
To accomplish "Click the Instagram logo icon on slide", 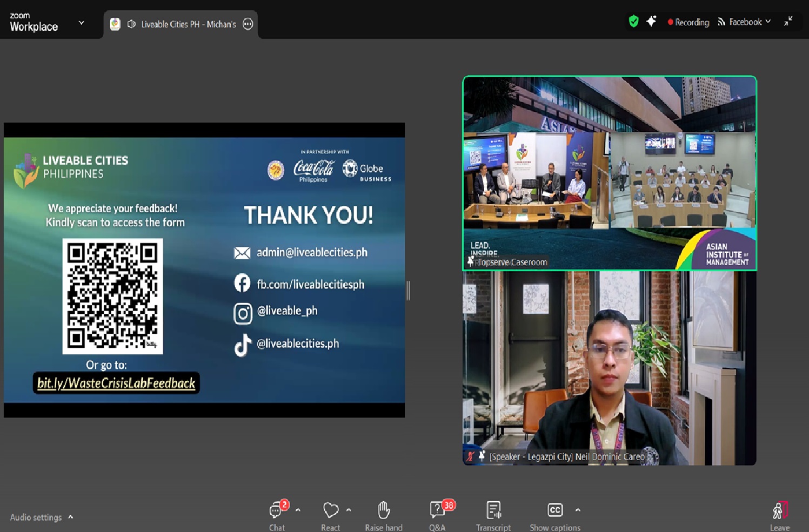I will click(x=243, y=313).
